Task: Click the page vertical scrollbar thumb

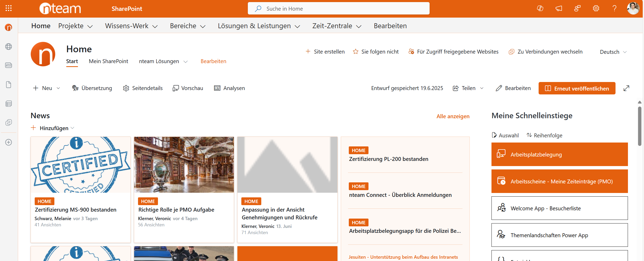Action: tap(640, 126)
